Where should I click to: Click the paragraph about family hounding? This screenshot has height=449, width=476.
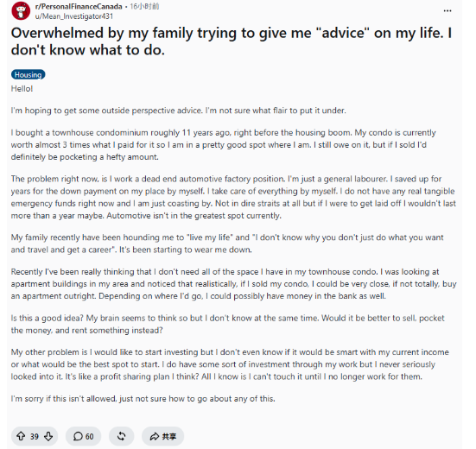coord(227,243)
